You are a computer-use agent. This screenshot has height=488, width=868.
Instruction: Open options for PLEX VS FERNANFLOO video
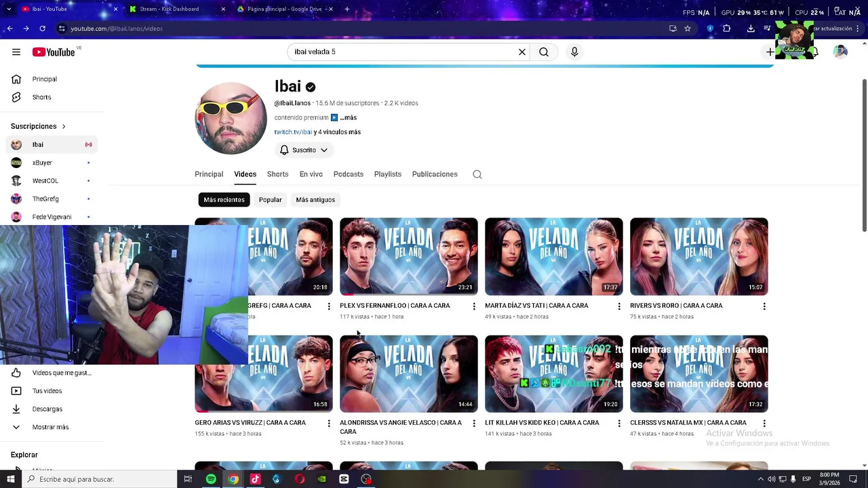tap(474, 306)
